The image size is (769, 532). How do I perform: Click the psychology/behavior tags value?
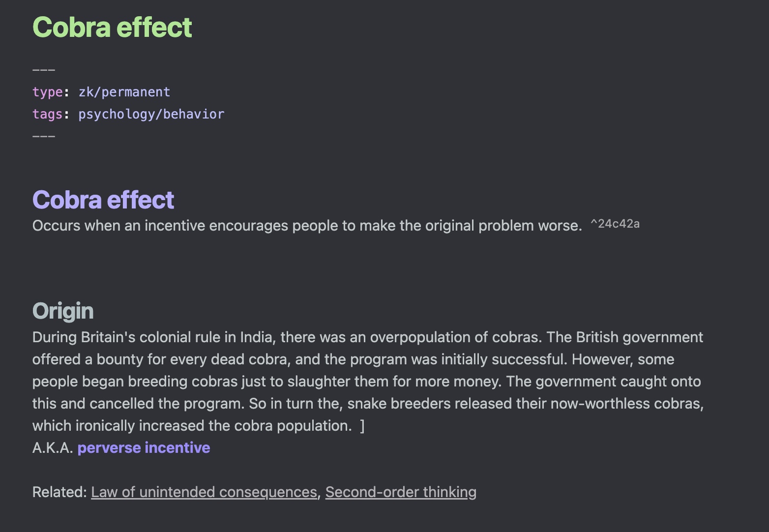point(151,114)
